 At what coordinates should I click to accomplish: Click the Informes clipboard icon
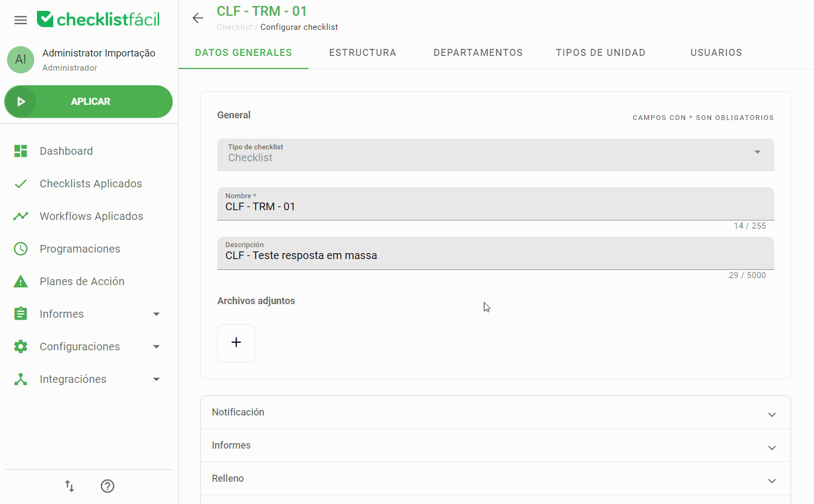pos(21,314)
